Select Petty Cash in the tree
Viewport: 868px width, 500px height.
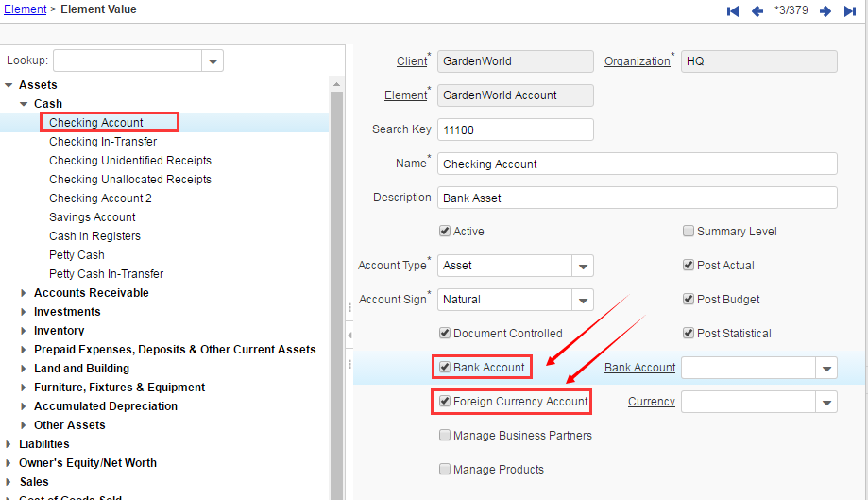click(x=77, y=255)
